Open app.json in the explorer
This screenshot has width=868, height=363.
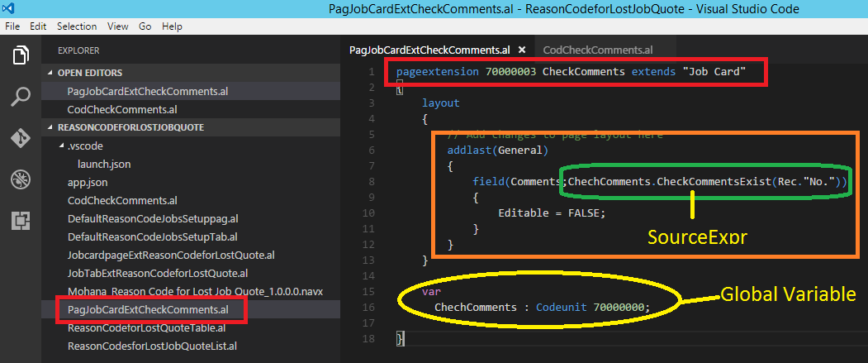tap(88, 182)
